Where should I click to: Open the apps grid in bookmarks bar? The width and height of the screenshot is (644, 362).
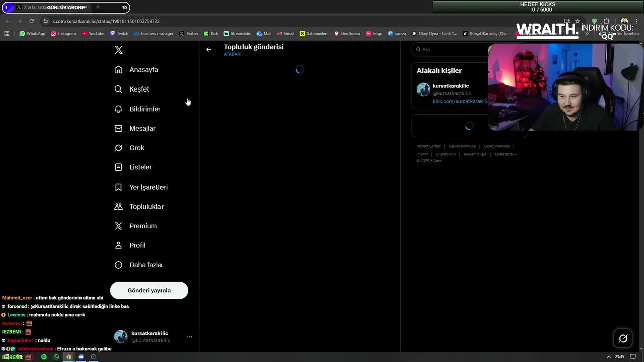7,34
